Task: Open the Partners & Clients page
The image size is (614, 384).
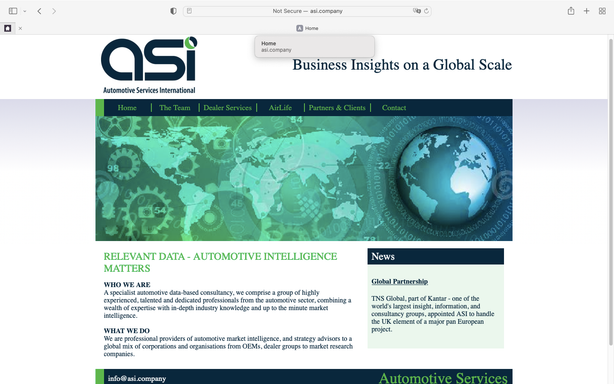Action: [x=337, y=108]
